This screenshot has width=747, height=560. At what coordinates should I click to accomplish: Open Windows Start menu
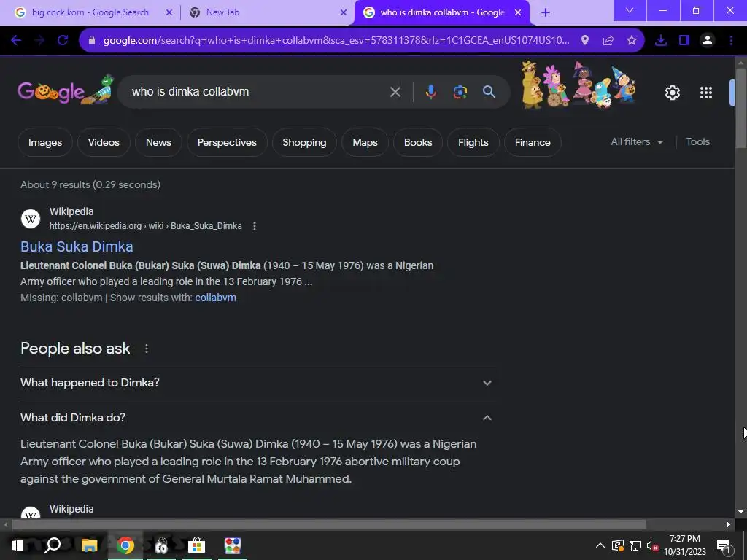point(18,545)
